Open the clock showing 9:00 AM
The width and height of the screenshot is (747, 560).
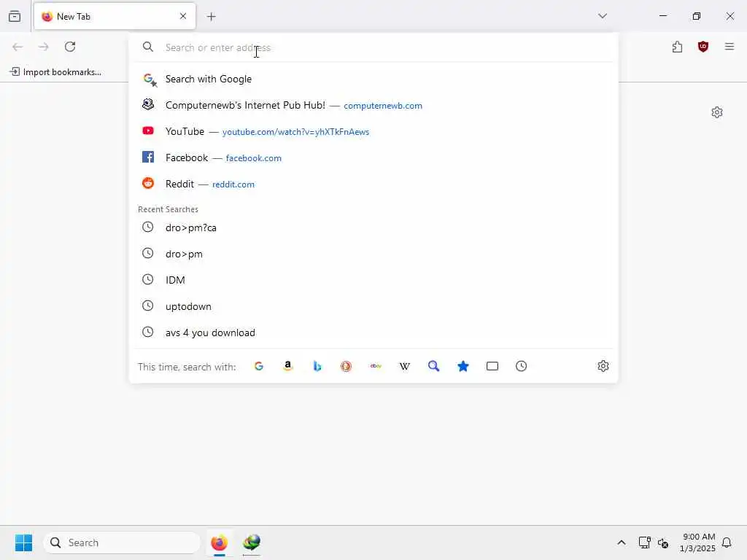[697, 542]
